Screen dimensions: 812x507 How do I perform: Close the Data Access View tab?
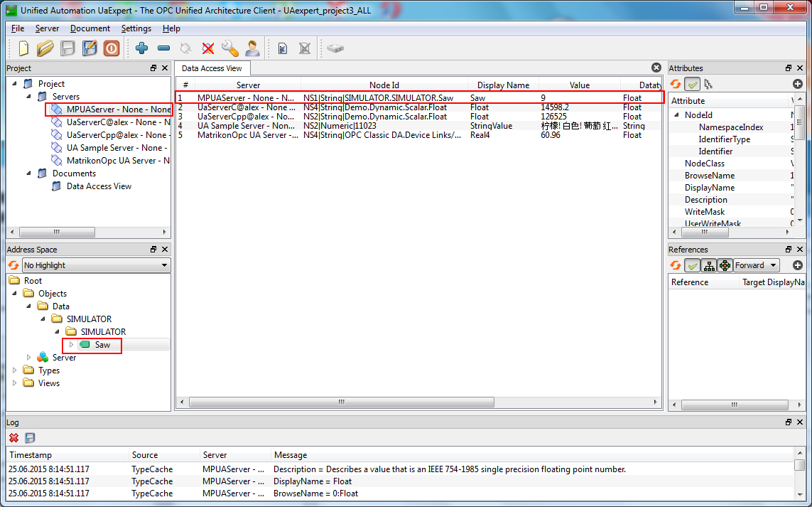point(656,68)
